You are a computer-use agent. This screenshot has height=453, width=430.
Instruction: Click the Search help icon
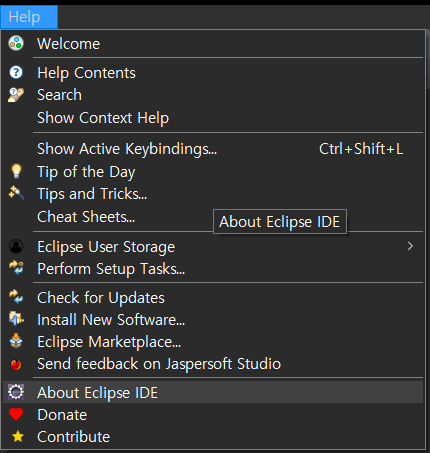[x=16, y=95]
